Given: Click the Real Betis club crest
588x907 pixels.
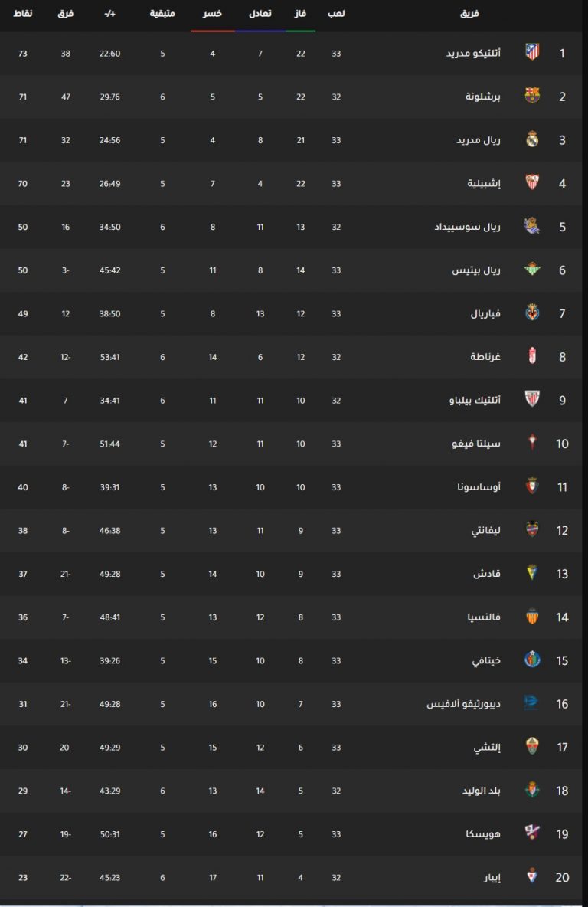Looking at the screenshot, I should tap(532, 270).
